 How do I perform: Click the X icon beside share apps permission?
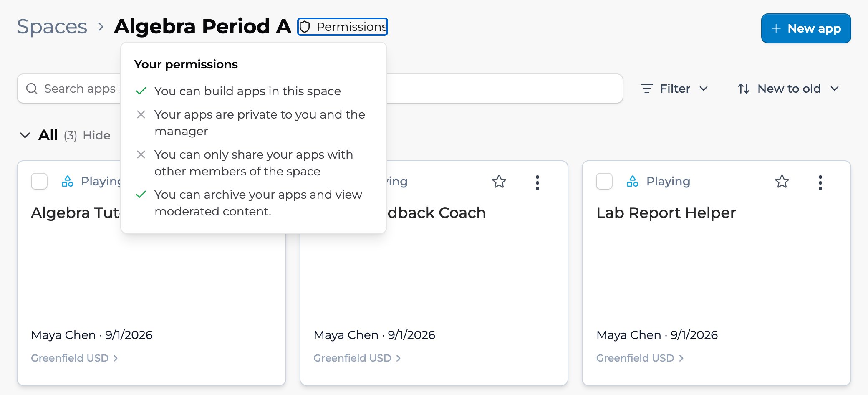141,154
